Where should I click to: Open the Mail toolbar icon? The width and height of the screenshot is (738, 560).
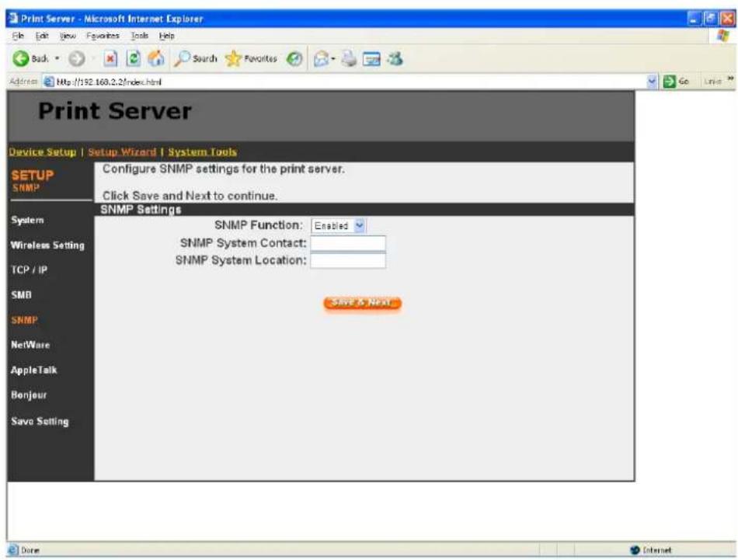pos(322,59)
